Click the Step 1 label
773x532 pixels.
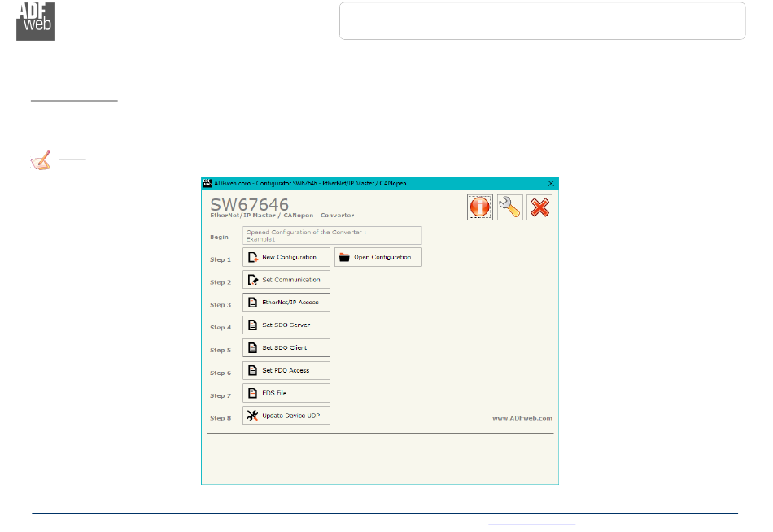[221, 259]
